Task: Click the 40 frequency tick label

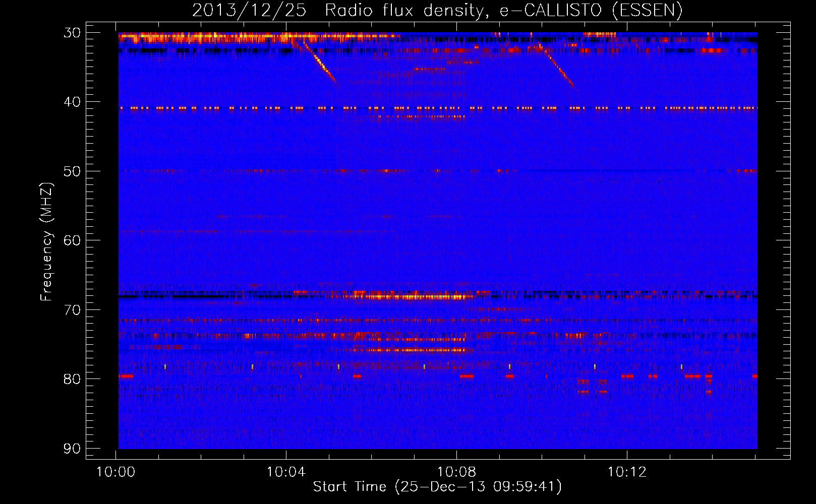Action: (x=72, y=102)
